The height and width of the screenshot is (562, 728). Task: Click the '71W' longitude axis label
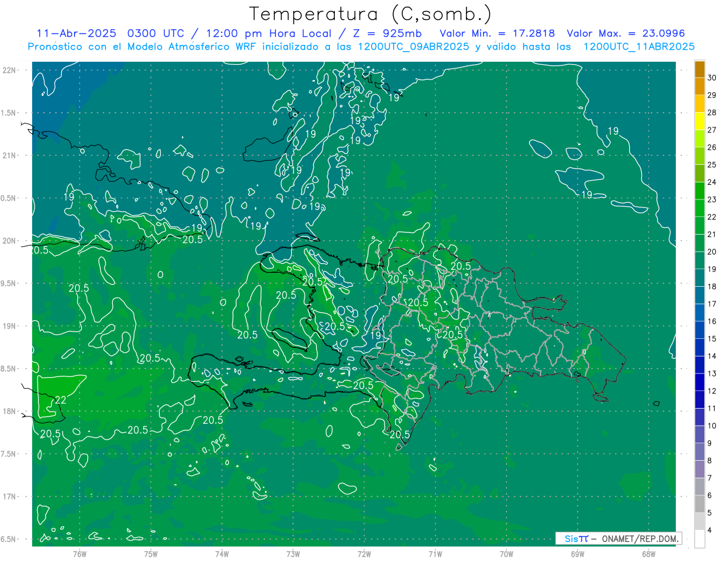pyautogui.click(x=435, y=554)
